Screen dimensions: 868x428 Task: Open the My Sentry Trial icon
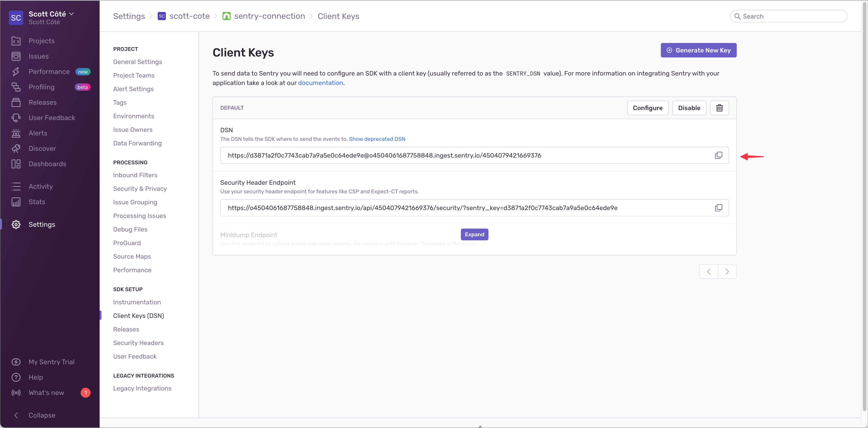[16, 362]
